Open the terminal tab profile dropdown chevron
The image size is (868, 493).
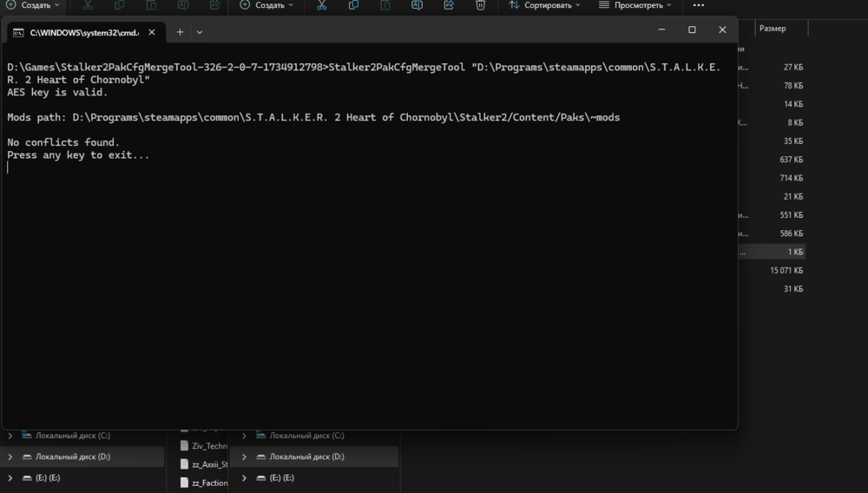[x=200, y=32]
